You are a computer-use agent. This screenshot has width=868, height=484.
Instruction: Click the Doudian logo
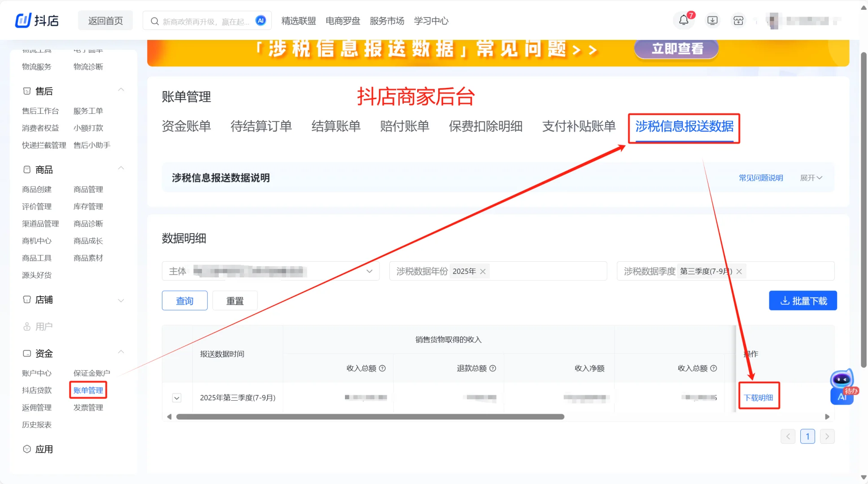pyautogui.click(x=37, y=21)
